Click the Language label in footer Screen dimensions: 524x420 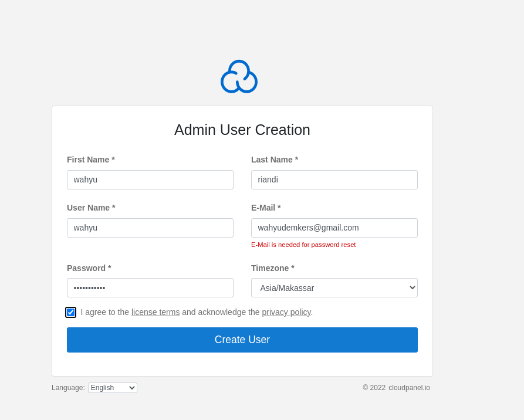click(x=68, y=388)
